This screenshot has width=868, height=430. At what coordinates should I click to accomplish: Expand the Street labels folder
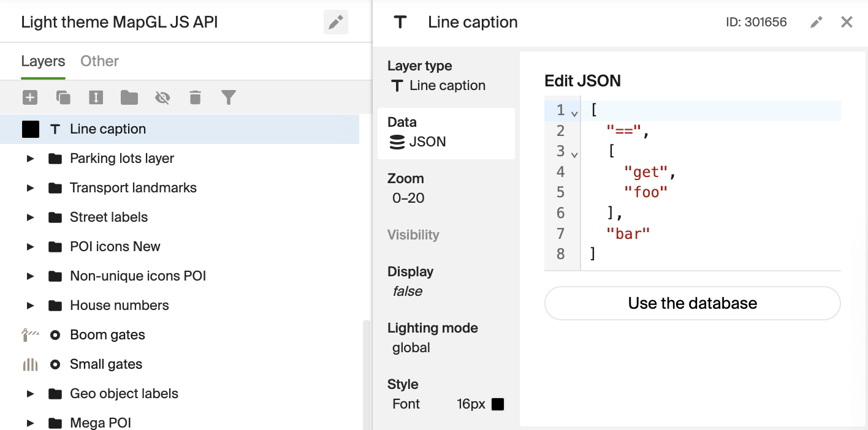pos(30,217)
